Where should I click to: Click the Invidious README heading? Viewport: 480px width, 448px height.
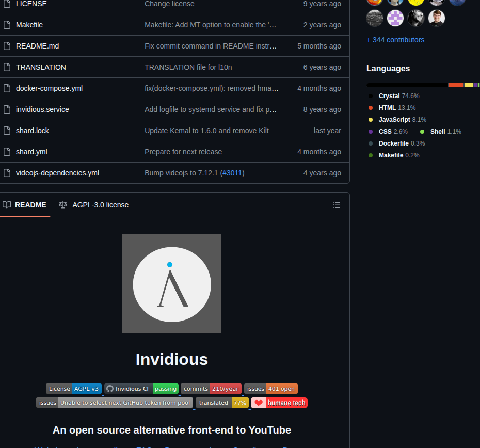click(x=172, y=359)
